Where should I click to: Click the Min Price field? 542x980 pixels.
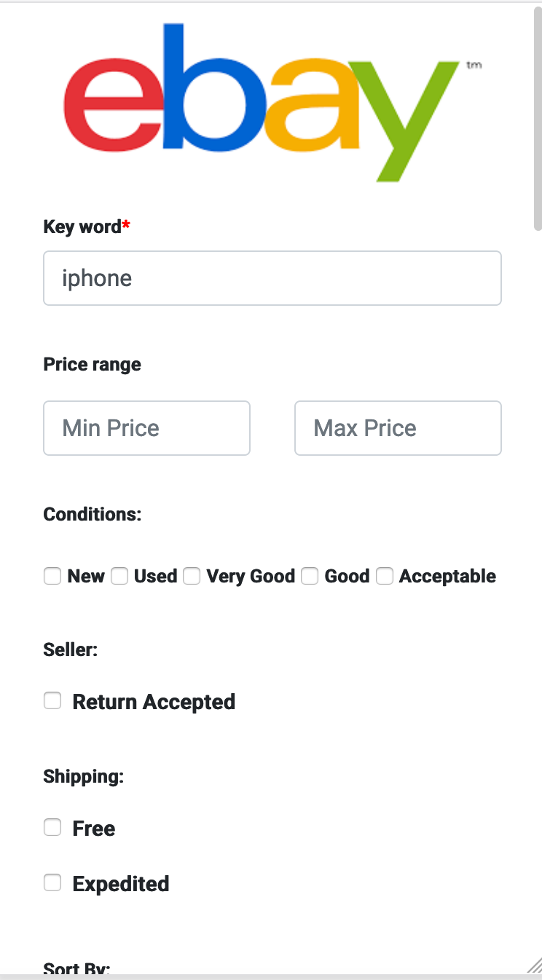tap(146, 428)
